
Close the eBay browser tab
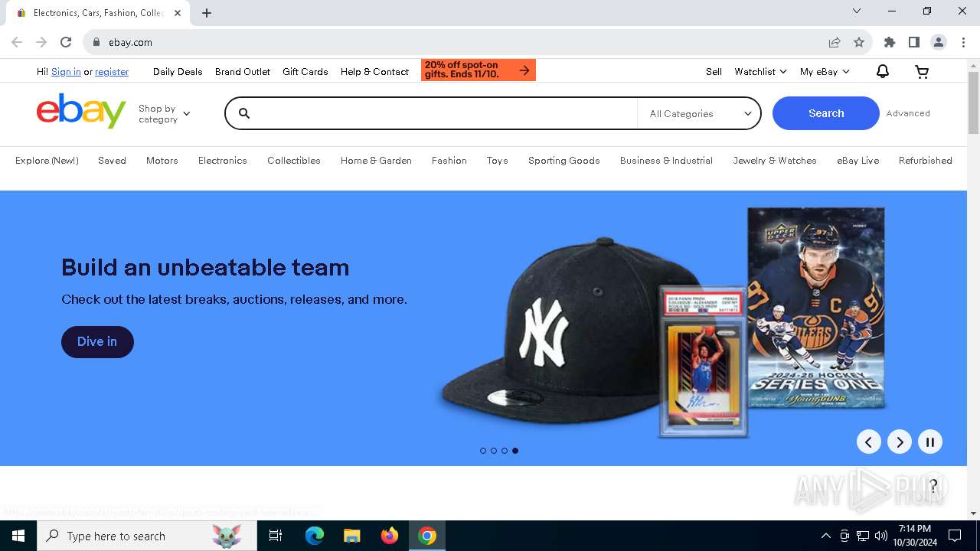178,13
